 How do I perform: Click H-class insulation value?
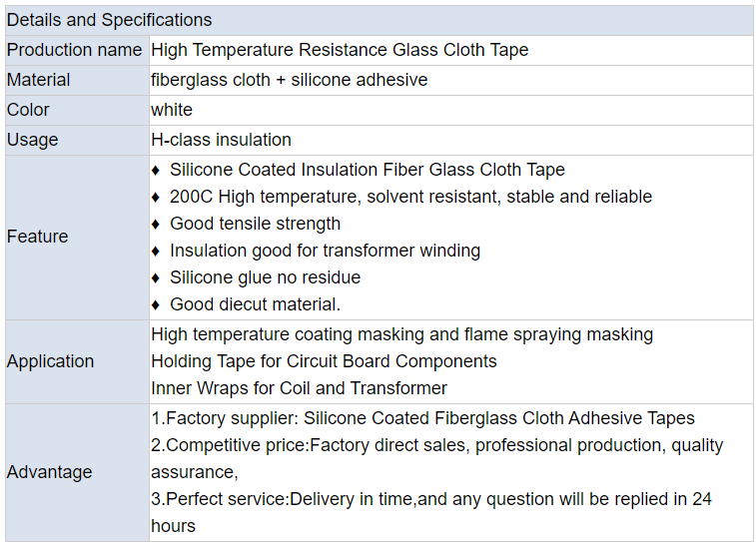point(222,140)
